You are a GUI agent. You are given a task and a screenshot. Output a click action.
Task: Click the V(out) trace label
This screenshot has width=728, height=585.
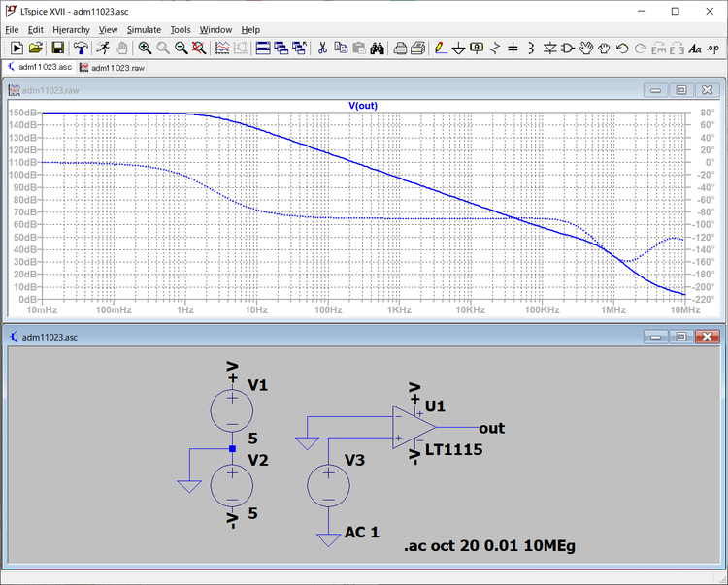pos(363,105)
